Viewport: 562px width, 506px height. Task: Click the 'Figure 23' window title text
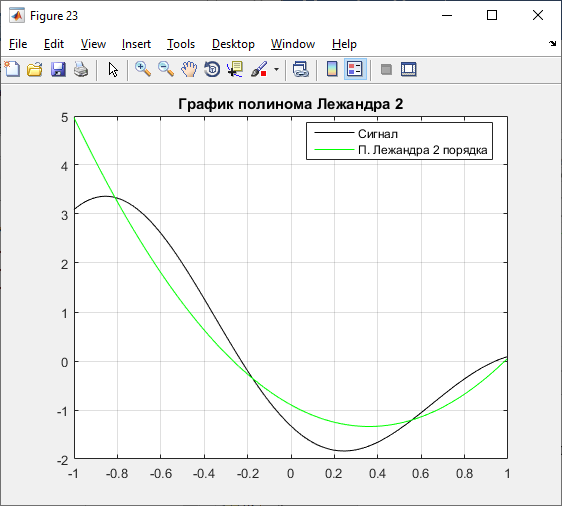(x=54, y=16)
